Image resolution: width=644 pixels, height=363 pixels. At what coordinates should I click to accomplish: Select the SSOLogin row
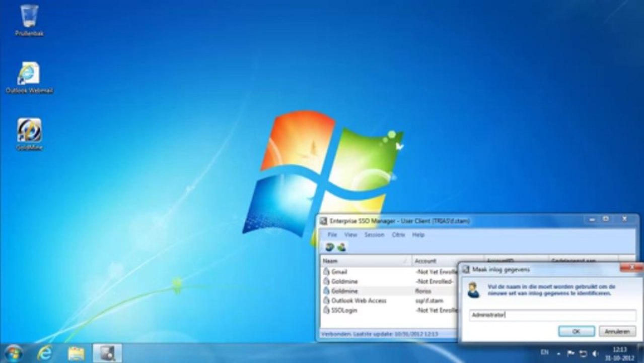(x=390, y=311)
